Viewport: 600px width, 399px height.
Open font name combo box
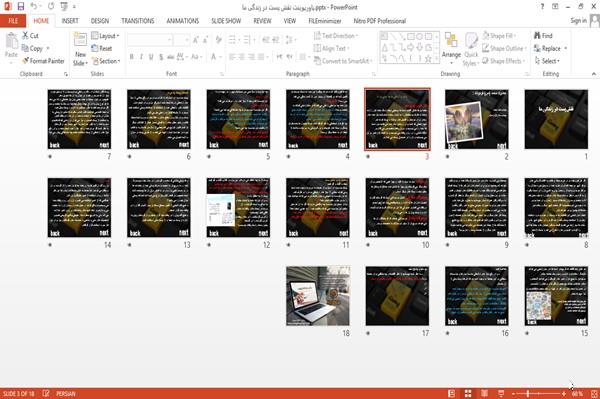149,40
